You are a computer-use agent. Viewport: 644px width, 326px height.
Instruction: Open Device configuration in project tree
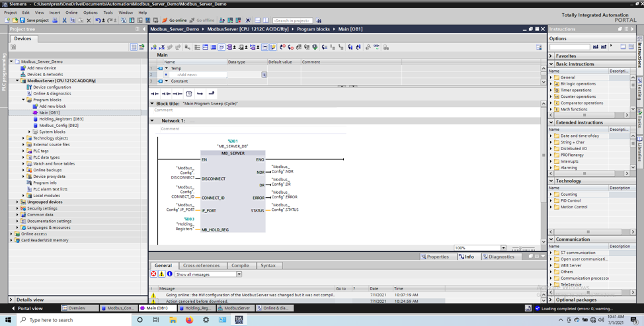tap(52, 87)
